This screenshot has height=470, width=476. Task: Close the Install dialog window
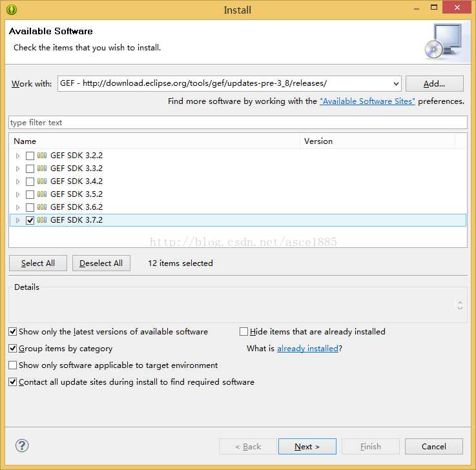coord(457,7)
